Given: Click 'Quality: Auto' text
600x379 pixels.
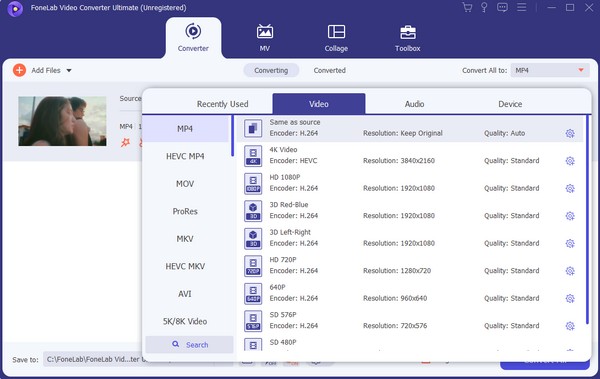Looking at the screenshot, I should pos(504,133).
